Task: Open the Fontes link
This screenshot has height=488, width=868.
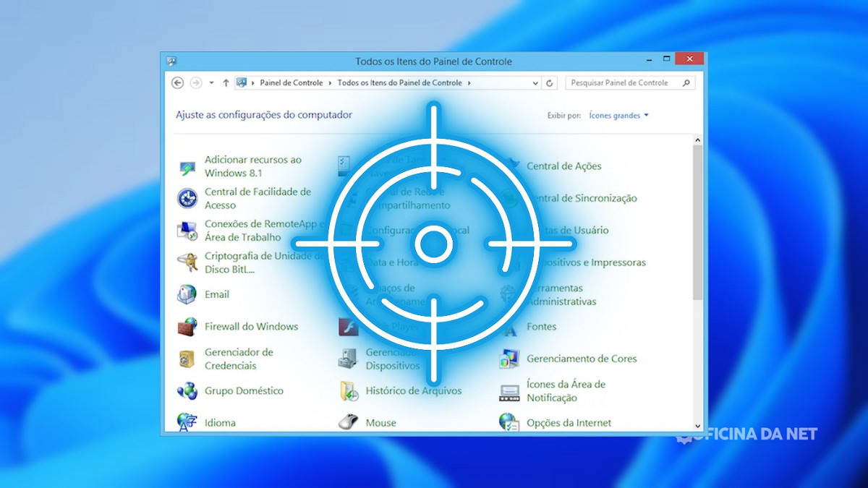Action: [x=541, y=327]
